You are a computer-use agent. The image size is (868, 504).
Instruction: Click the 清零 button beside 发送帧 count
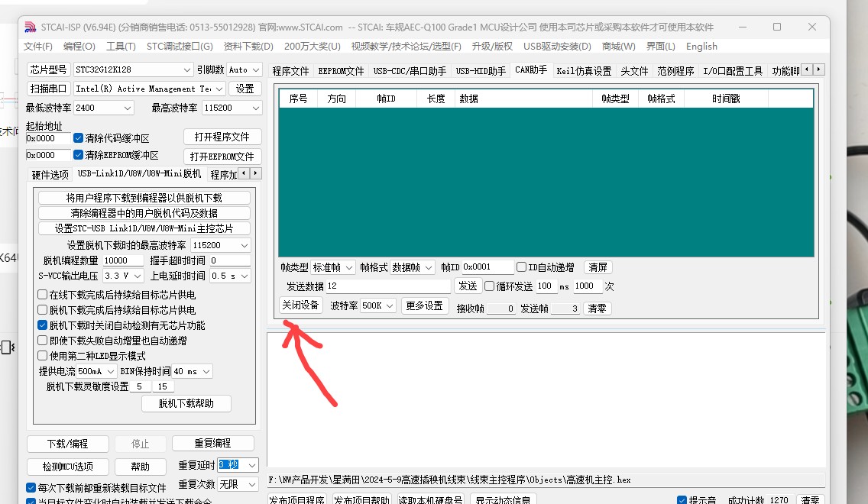click(x=597, y=309)
